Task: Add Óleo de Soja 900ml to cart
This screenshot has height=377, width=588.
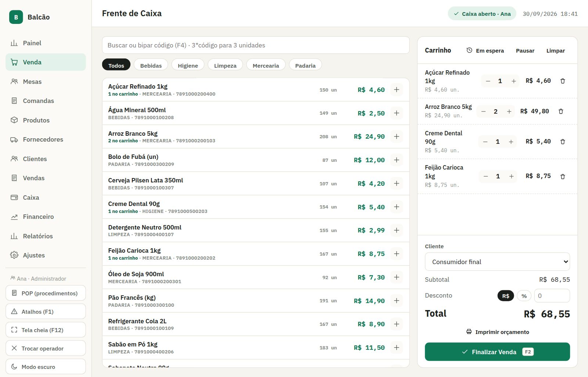Action: [397, 277]
